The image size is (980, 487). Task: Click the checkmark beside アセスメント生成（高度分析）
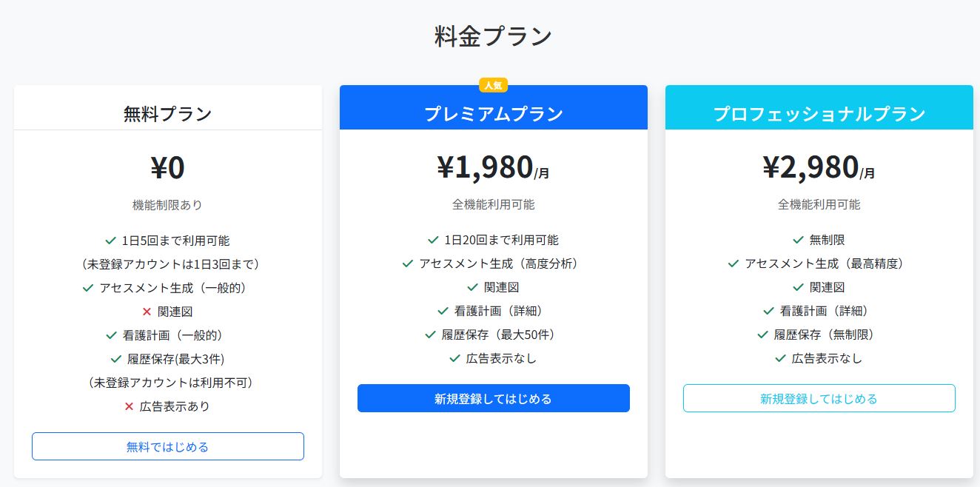click(407, 263)
